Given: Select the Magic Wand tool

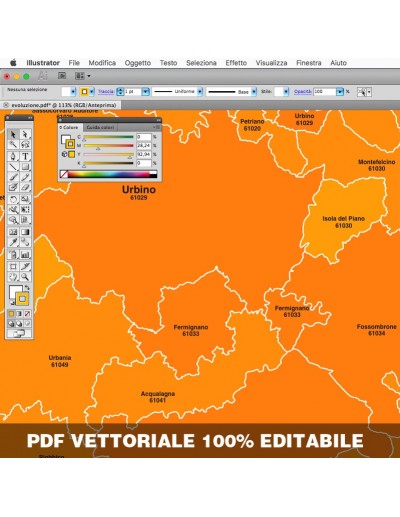Looking at the screenshot, I should [x=13, y=144].
